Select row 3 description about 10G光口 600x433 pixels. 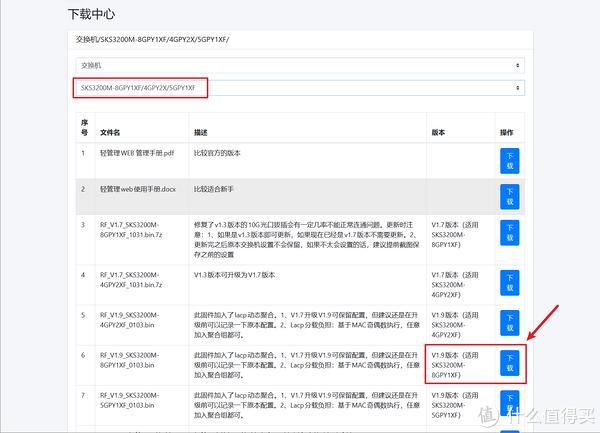307,239
